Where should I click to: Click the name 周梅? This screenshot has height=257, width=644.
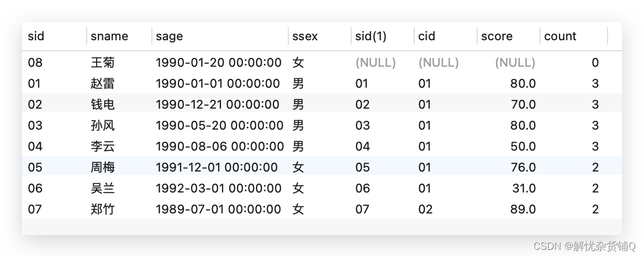(x=103, y=167)
